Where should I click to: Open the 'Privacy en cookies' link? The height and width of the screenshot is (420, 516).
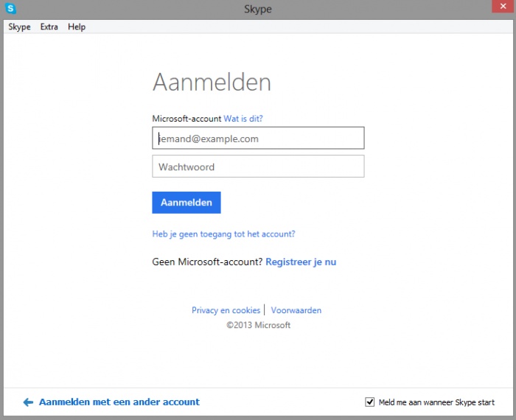[x=226, y=310]
